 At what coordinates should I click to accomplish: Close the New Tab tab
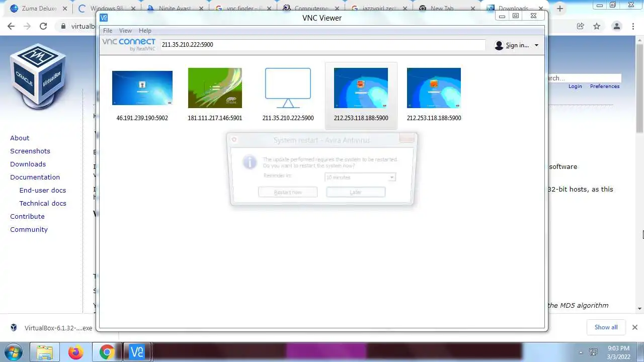pos(472,9)
